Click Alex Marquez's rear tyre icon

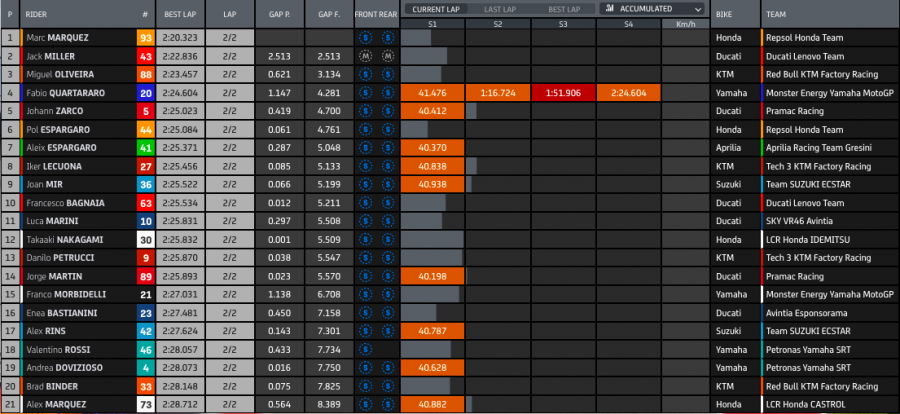(387, 403)
